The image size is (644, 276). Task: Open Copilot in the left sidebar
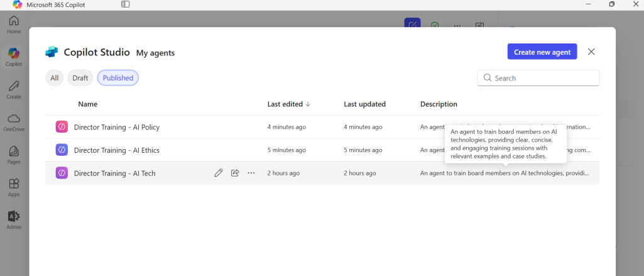[x=14, y=57]
